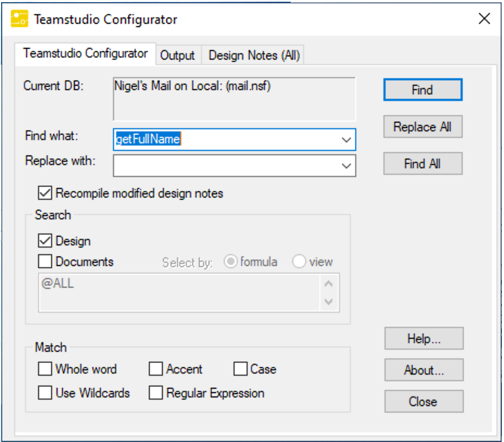This screenshot has width=504, height=442.
Task: Click the Close button
Action: pos(424,401)
